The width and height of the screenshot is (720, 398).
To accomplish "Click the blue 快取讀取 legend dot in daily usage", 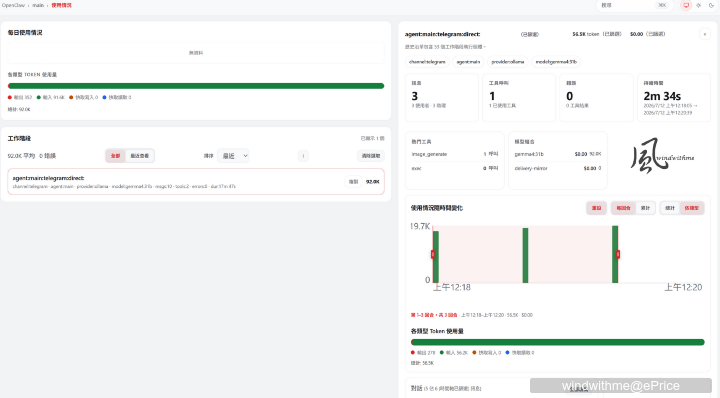I will (x=104, y=97).
